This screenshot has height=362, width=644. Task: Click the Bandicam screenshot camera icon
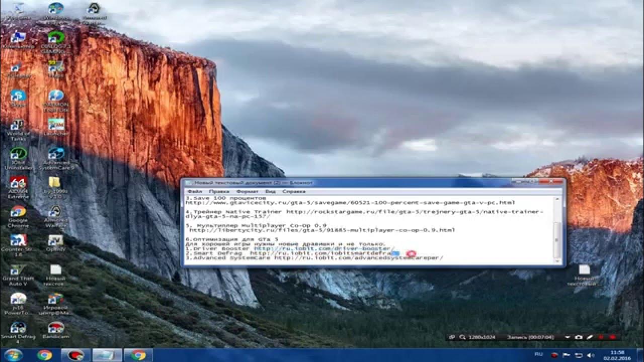click(x=579, y=337)
